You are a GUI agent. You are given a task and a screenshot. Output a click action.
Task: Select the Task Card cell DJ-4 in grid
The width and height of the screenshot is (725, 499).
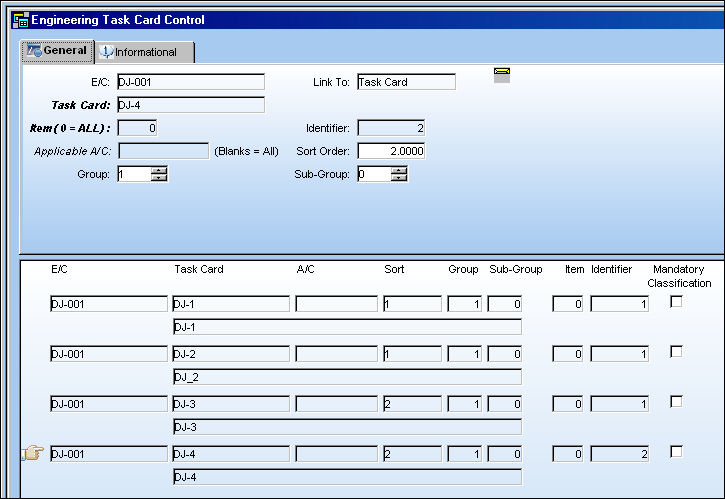click(231, 454)
